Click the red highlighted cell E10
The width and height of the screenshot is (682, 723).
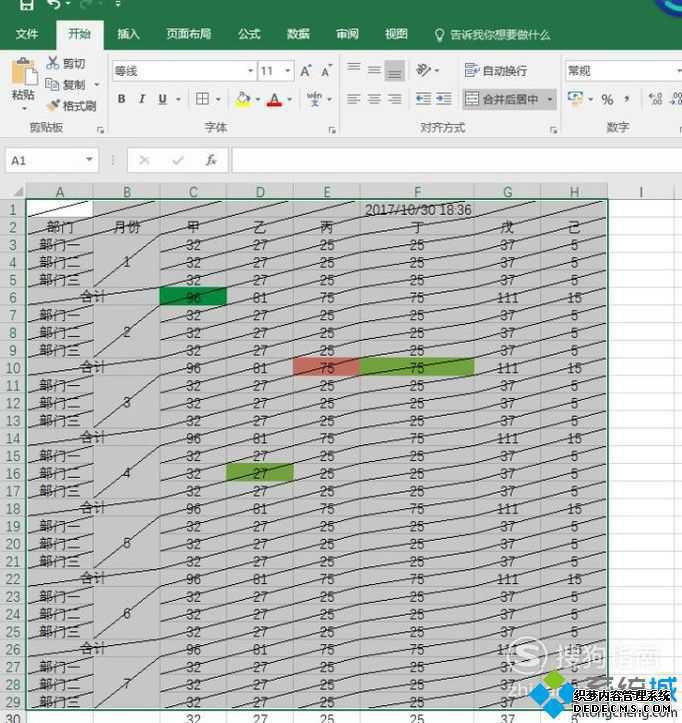[x=326, y=367]
